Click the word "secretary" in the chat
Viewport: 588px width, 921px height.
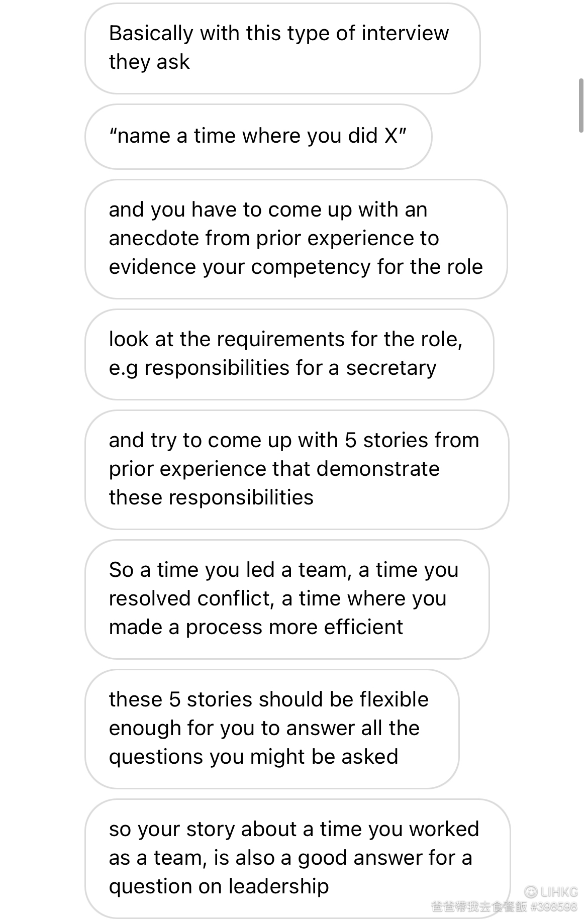pyautogui.click(x=391, y=368)
